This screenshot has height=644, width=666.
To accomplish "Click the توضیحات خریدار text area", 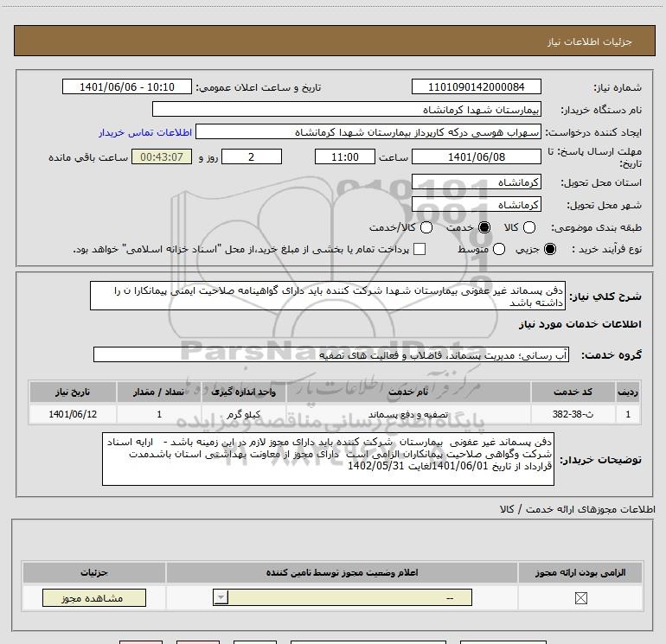I will [328, 459].
